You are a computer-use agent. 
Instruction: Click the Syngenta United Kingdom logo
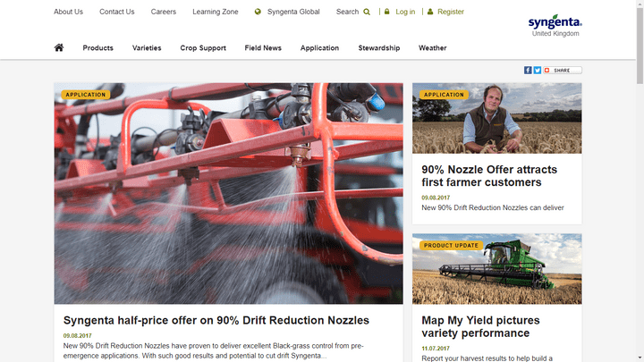click(x=555, y=25)
